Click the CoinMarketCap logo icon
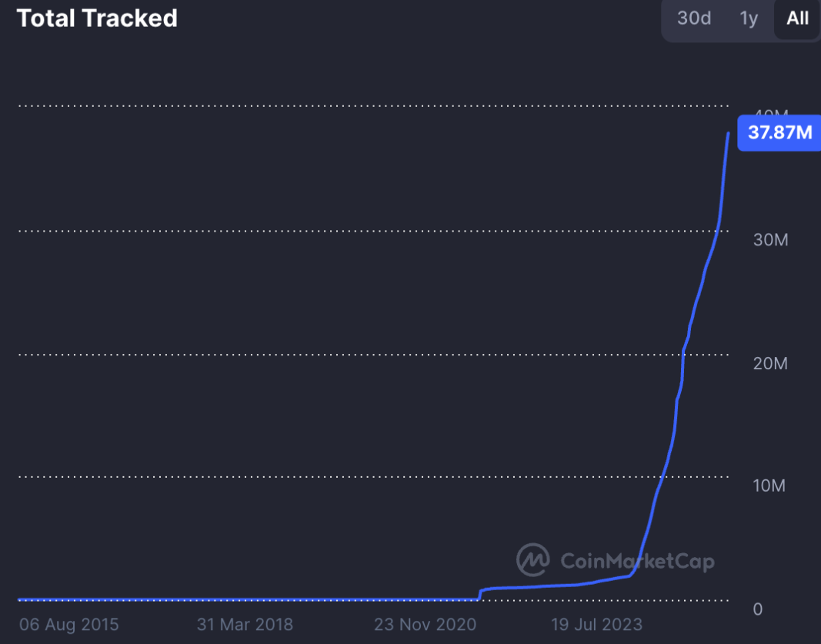Screen dimensions: 821x644 coord(532,560)
